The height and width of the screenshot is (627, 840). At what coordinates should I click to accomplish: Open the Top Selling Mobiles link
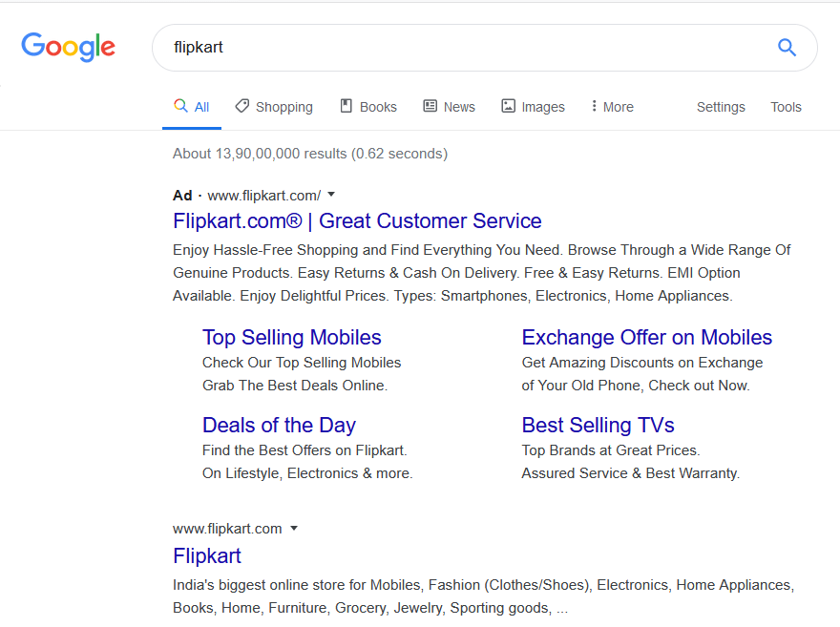point(291,338)
